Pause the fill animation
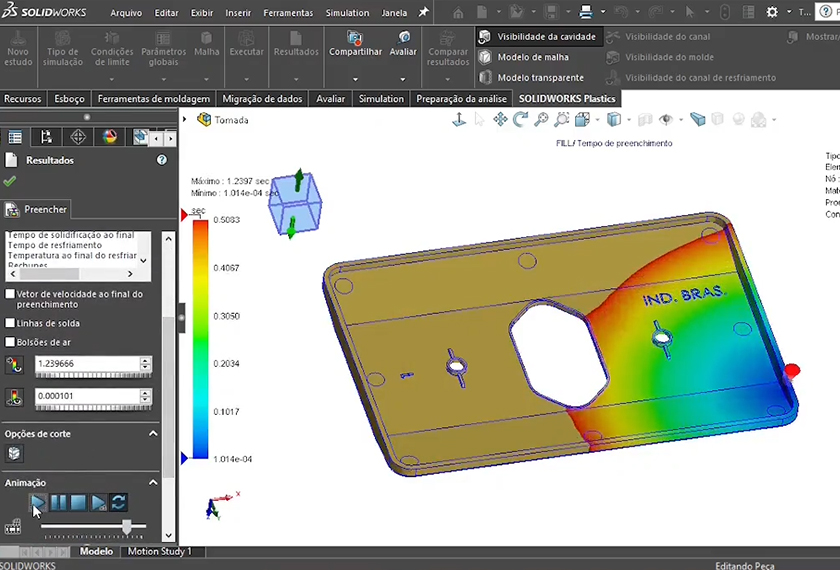 [x=58, y=502]
